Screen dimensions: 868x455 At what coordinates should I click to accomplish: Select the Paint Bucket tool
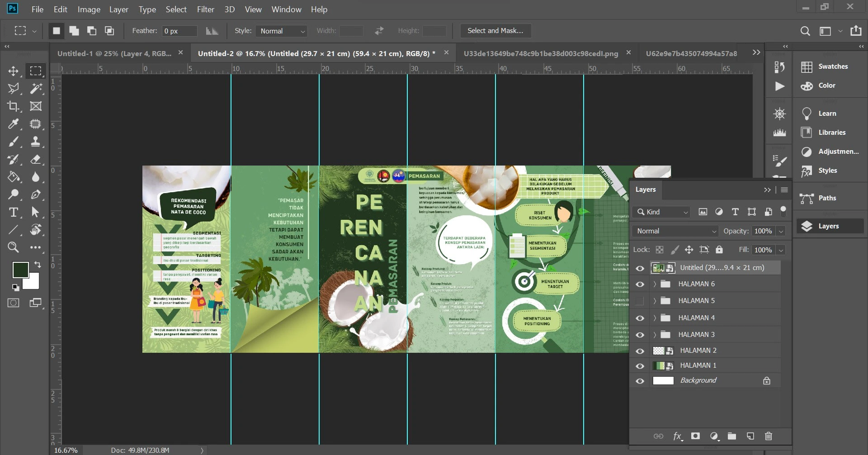(13, 177)
